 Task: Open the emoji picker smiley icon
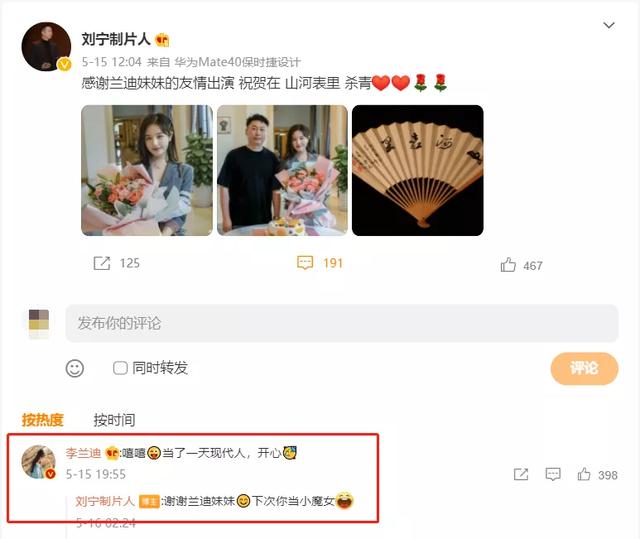(x=75, y=368)
